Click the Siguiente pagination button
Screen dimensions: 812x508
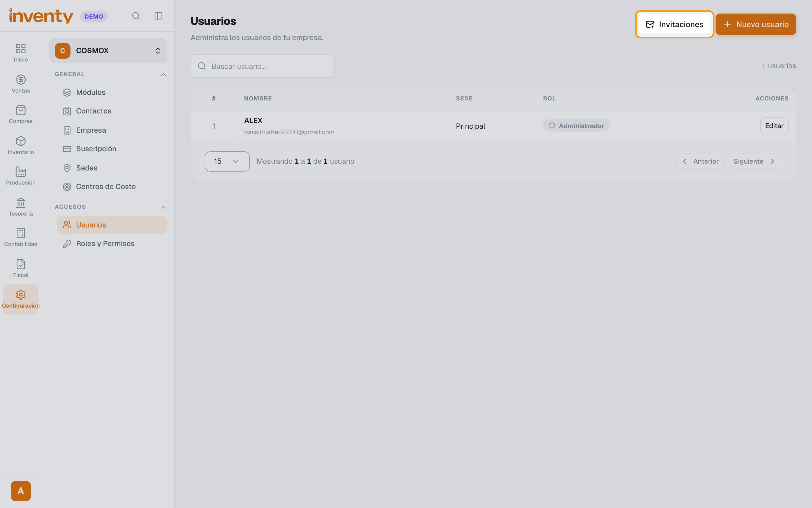[x=755, y=162]
